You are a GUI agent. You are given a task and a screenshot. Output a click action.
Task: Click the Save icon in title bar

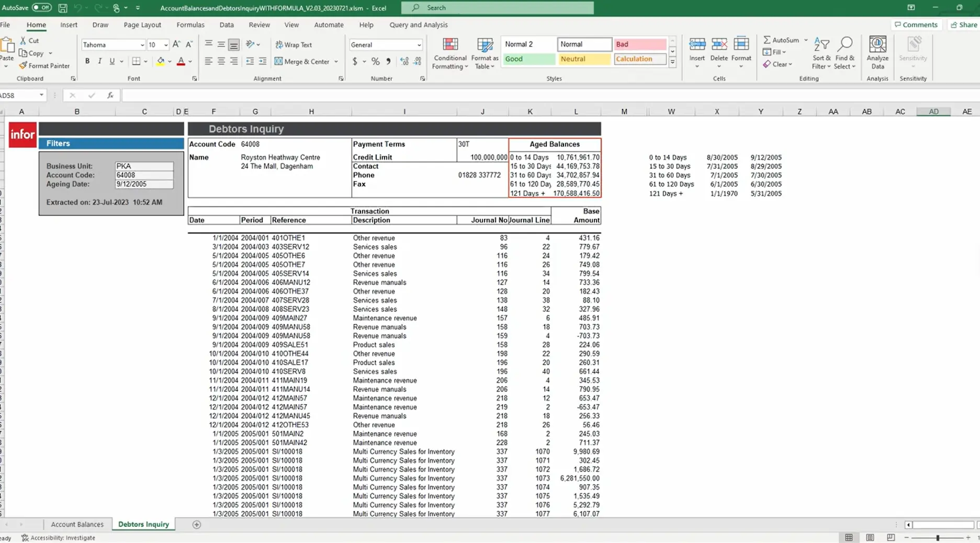click(x=62, y=8)
